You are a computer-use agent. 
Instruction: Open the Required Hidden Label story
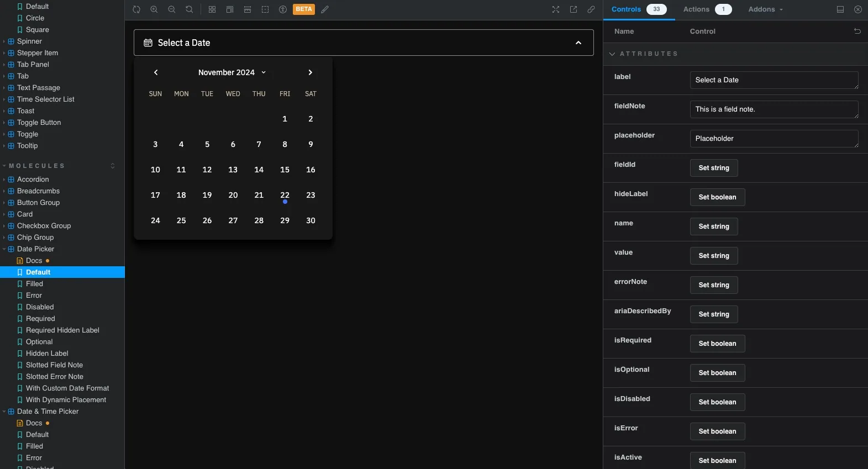point(62,330)
